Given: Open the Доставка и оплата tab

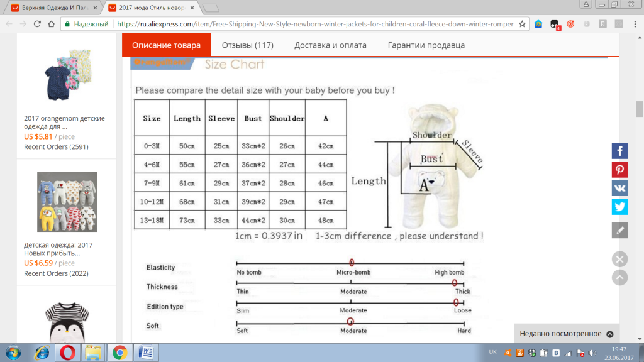Looking at the screenshot, I should [330, 45].
